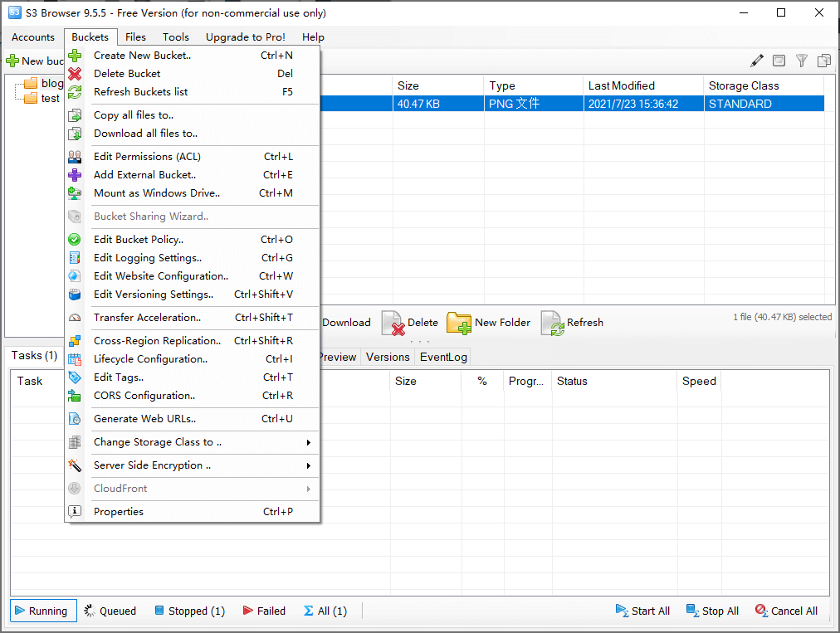Click the square window icon beside the pencil
This screenshot has height=633, width=840.
click(779, 61)
